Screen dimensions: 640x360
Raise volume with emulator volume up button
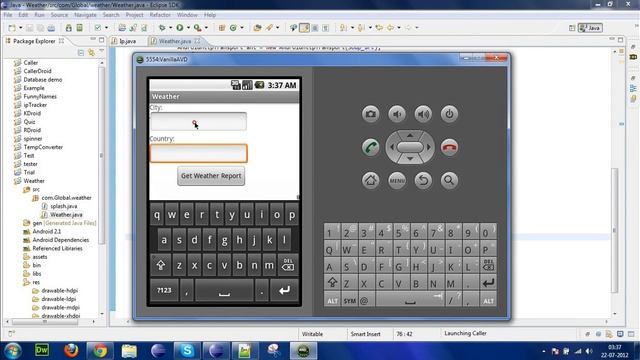coord(423,114)
